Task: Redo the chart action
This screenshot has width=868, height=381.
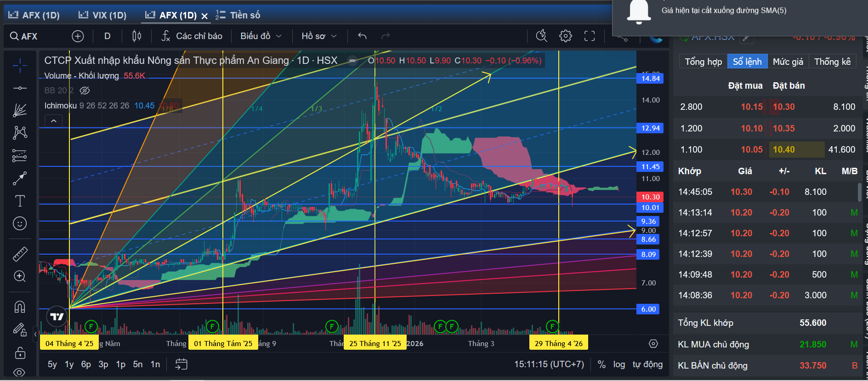Action: (386, 36)
